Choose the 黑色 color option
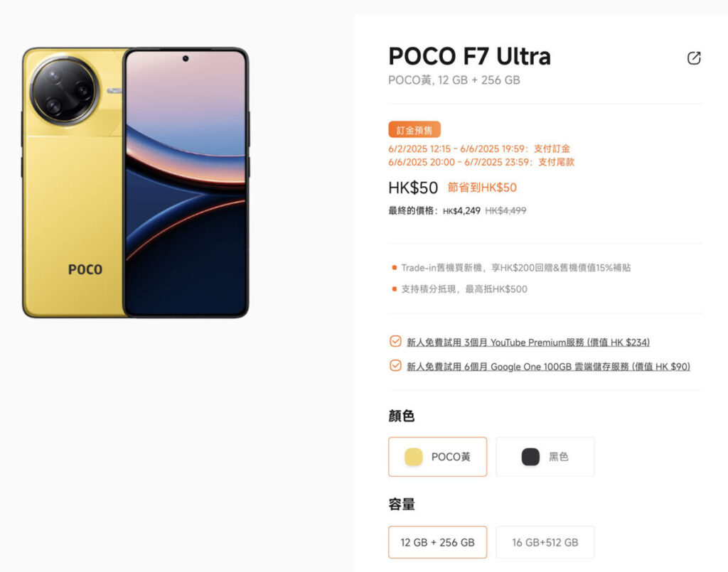Image resolution: width=728 pixels, height=572 pixels. (545, 457)
